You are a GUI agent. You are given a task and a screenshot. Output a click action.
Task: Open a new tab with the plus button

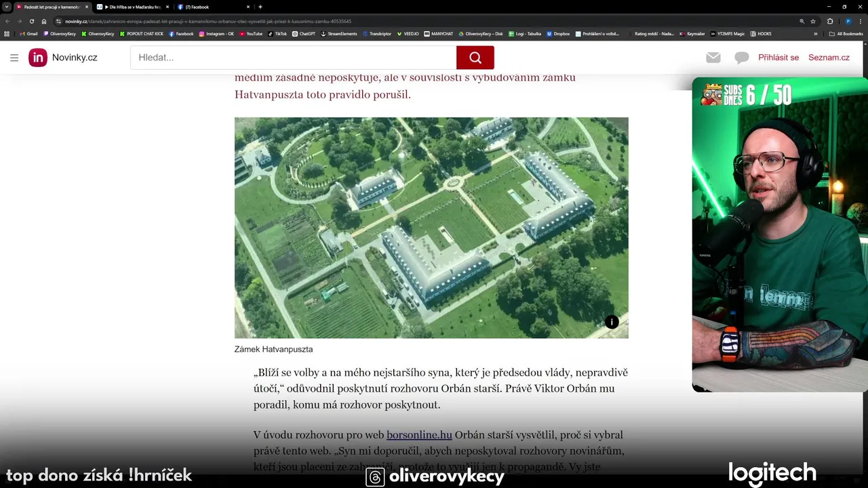(x=260, y=7)
